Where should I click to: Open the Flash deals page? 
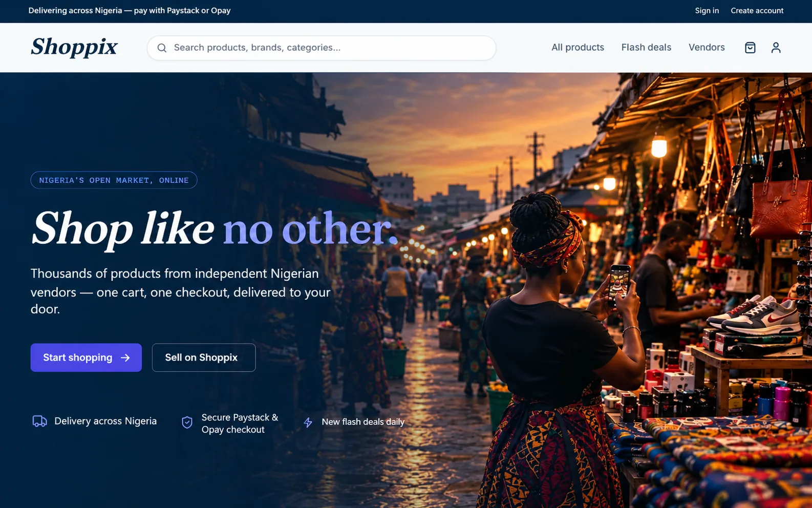tap(646, 48)
